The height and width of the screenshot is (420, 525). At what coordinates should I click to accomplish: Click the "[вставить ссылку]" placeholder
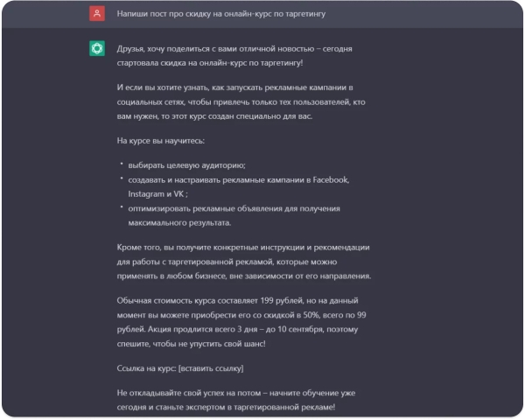[x=210, y=367]
